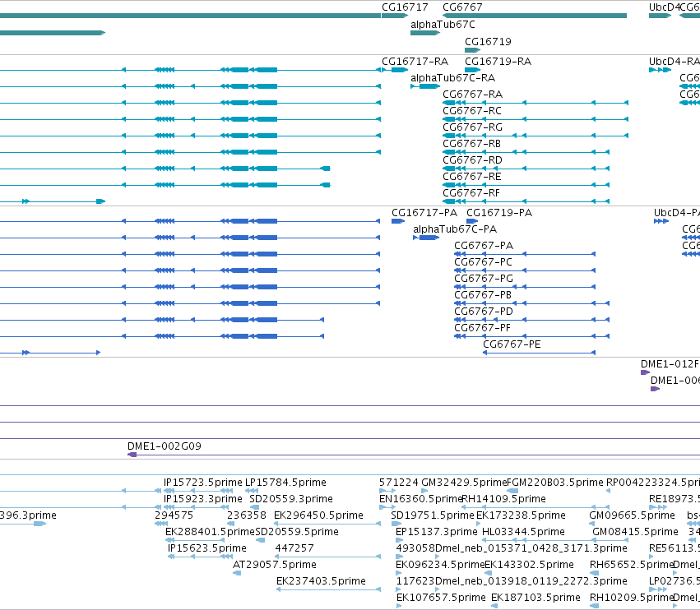Select the RH14109.5prime EST label
This screenshot has width=700, height=610.
(x=503, y=499)
